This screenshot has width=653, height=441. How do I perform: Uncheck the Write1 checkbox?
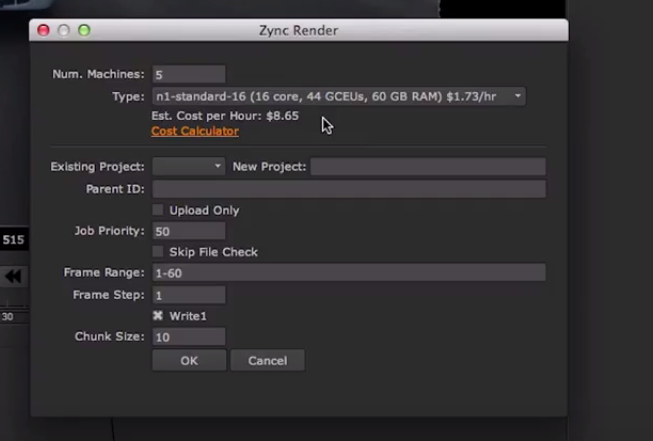(x=158, y=316)
